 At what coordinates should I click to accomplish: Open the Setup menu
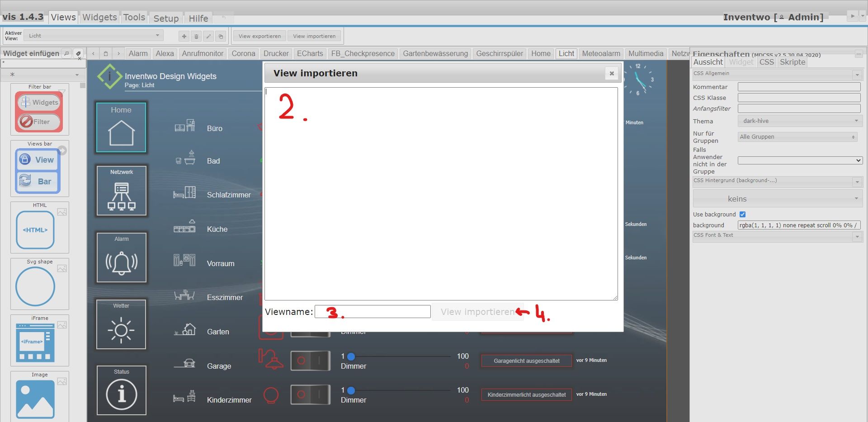click(166, 18)
